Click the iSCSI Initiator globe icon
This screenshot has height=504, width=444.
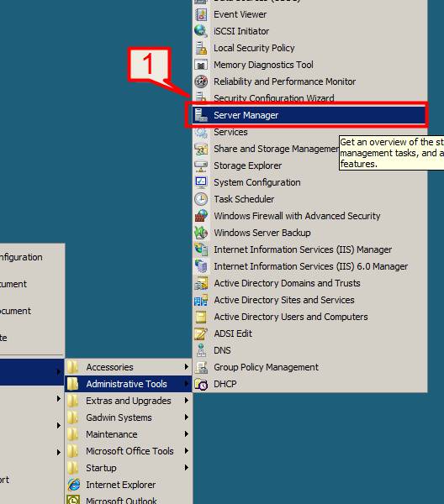click(201, 31)
